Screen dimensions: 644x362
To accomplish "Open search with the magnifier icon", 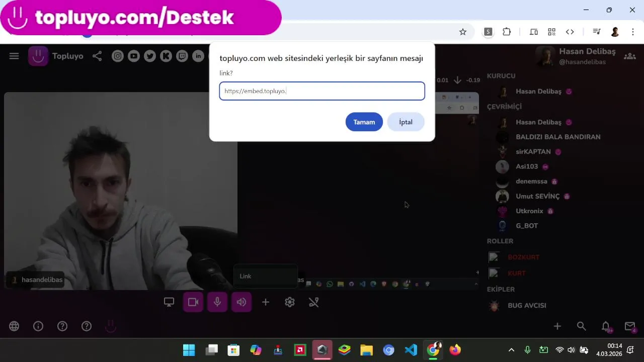I will [x=582, y=326].
